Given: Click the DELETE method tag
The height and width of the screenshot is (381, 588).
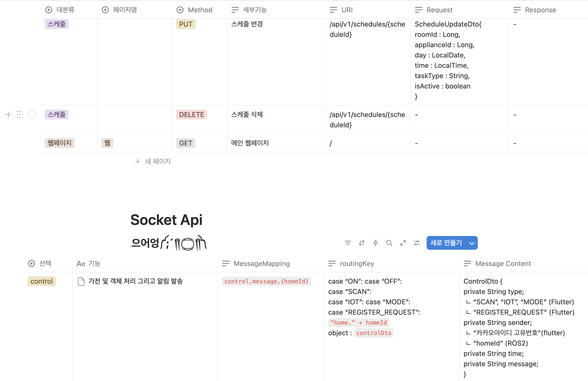Looking at the screenshot, I should [191, 115].
